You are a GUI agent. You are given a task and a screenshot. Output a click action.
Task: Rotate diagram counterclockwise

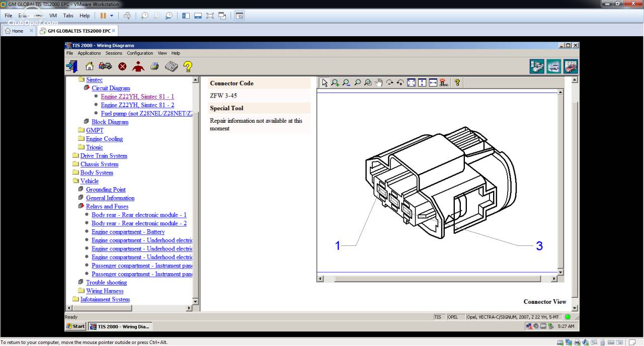400,83
